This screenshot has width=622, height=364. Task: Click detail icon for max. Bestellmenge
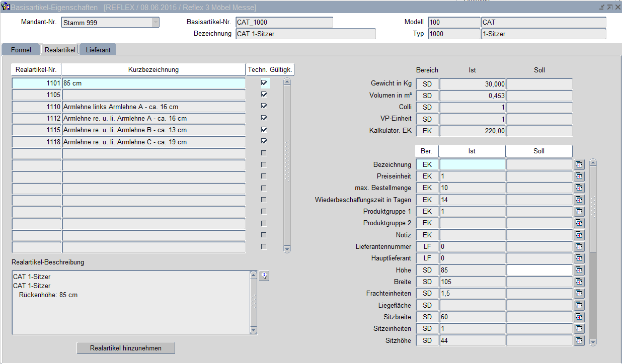pos(579,188)
